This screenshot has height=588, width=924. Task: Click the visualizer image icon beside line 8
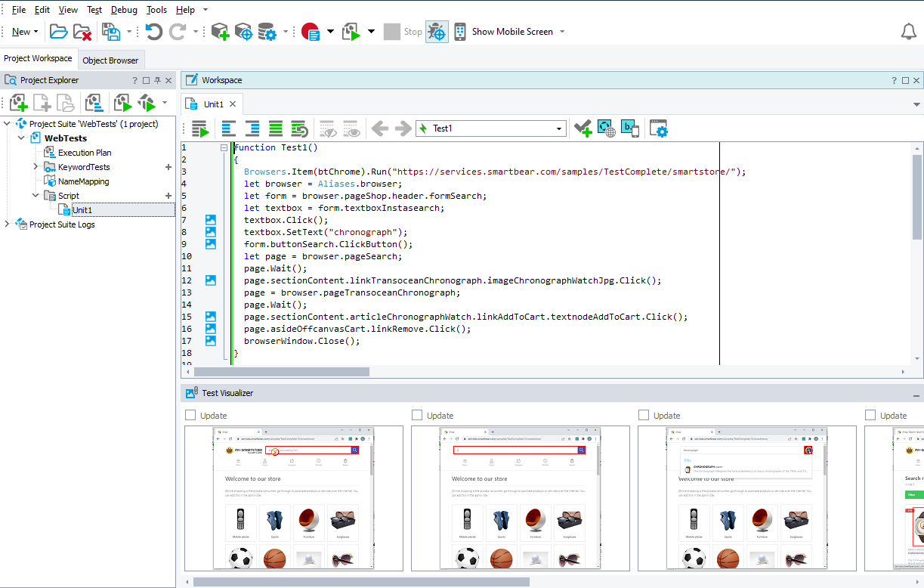[x=211, y=232]
